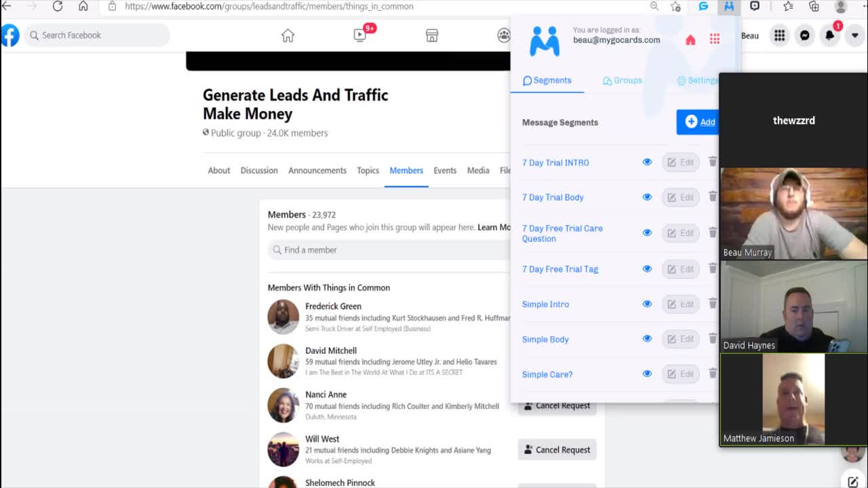Switch to the Settings tab in extension
This screenshot has width=868, height=488.
point(697,80)
